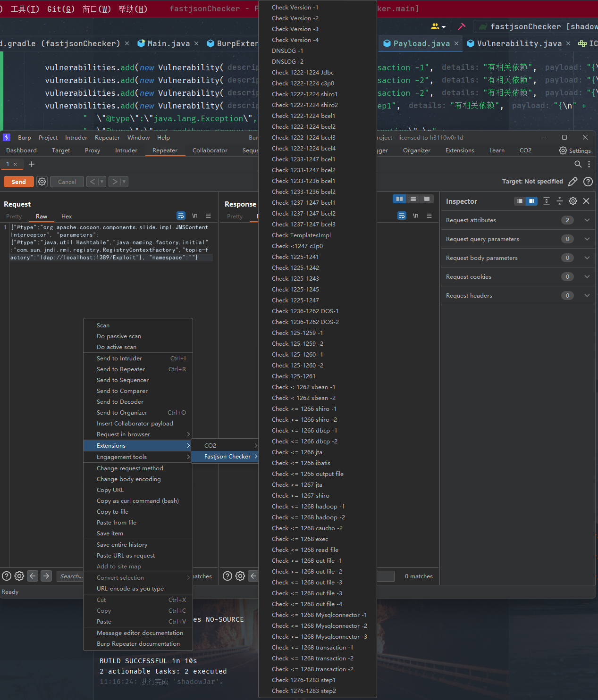Image resolution: width=598 pixels, height=700 pixels.
Task: Select Check TemplatesImpl entry
Action: [x=318, y=235]
